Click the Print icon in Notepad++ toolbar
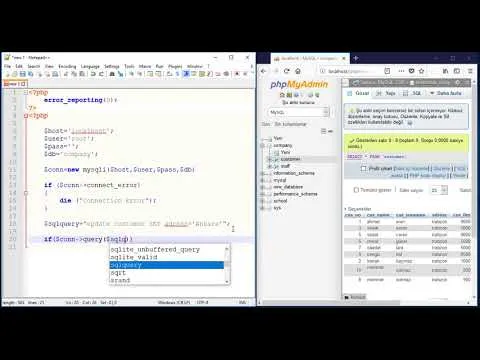 55,74
